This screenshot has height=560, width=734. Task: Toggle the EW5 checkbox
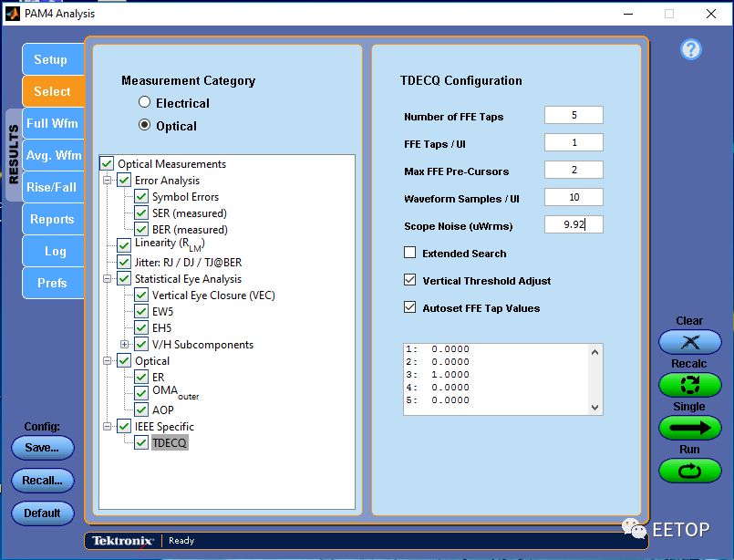pos(141,311)
